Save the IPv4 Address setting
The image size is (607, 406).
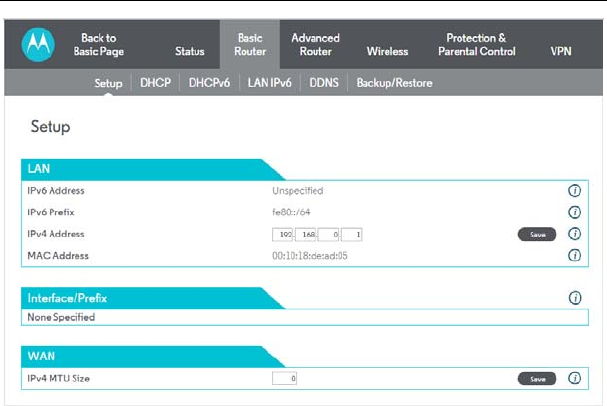(537, 234)
